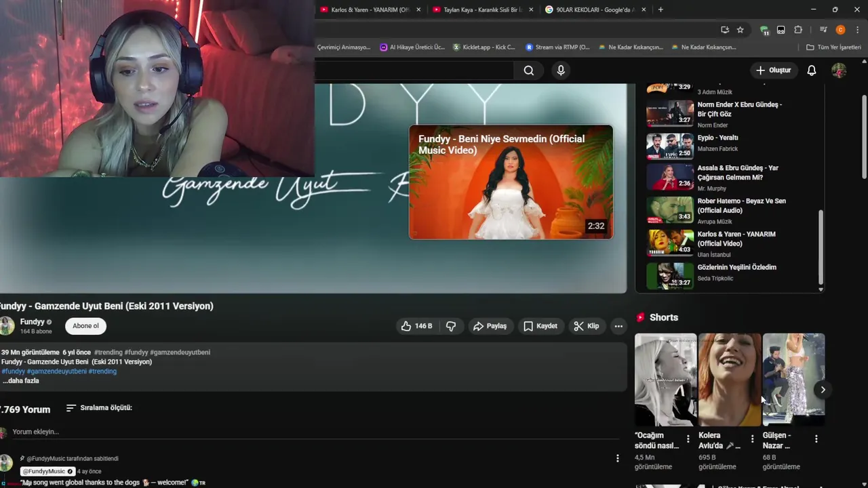Open @FundyyMusic comment author badge

[47, 471]
